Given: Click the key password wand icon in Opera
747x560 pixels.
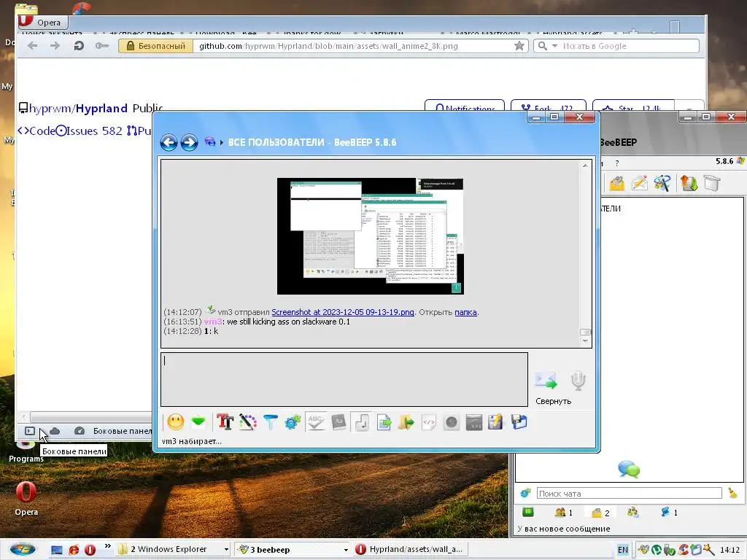Looking at the screenshot, I should point(102,46).
